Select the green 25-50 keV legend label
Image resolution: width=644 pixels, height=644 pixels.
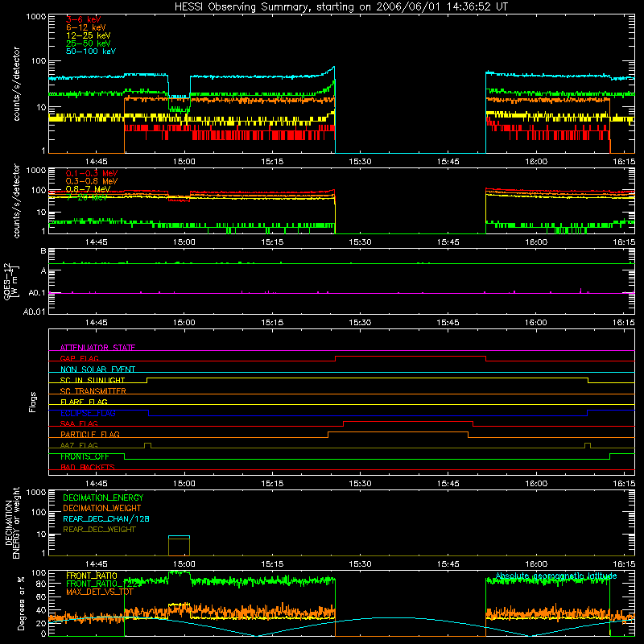coord(89,43)
